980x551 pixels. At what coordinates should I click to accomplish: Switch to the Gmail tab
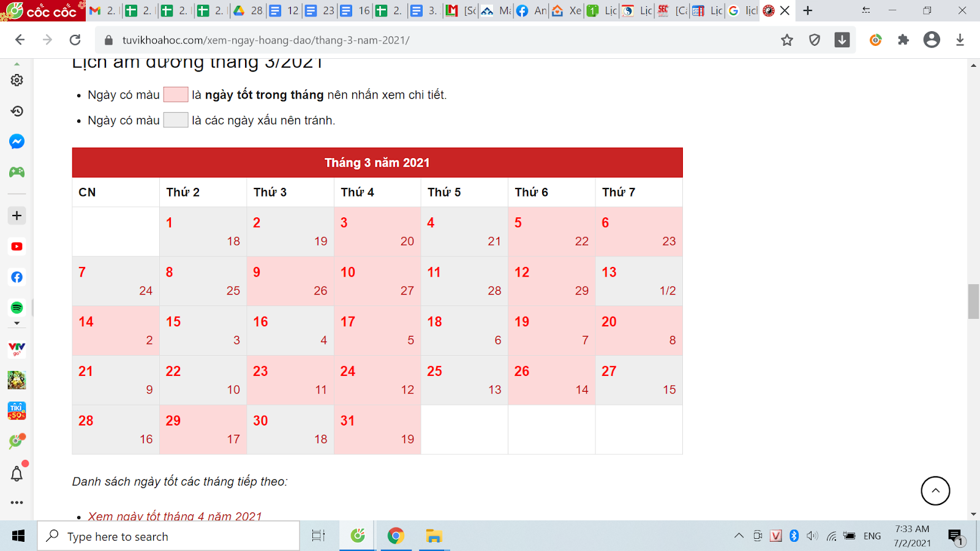coord(102,10)
